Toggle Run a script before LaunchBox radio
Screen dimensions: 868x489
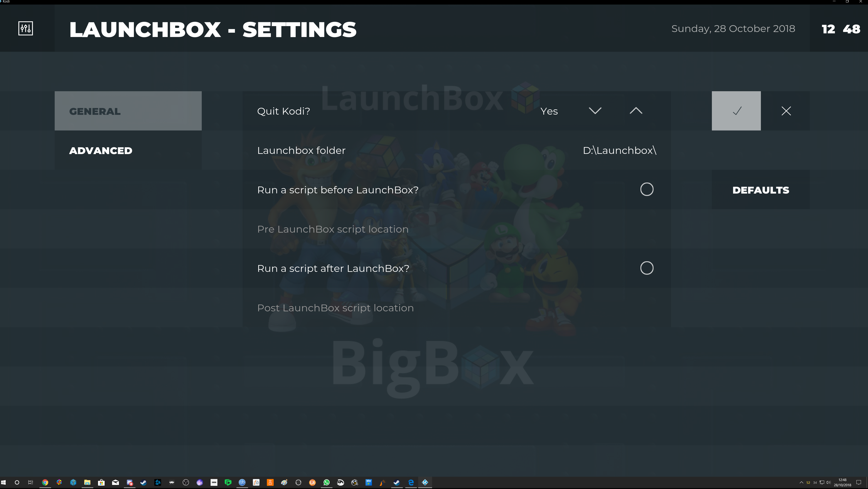point(647,189)
